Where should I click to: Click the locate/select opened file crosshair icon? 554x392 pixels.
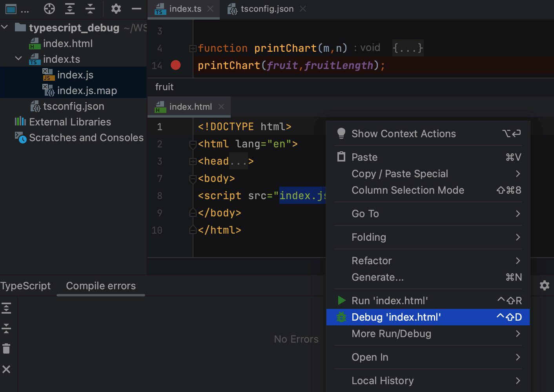click(x=49, y=9)
